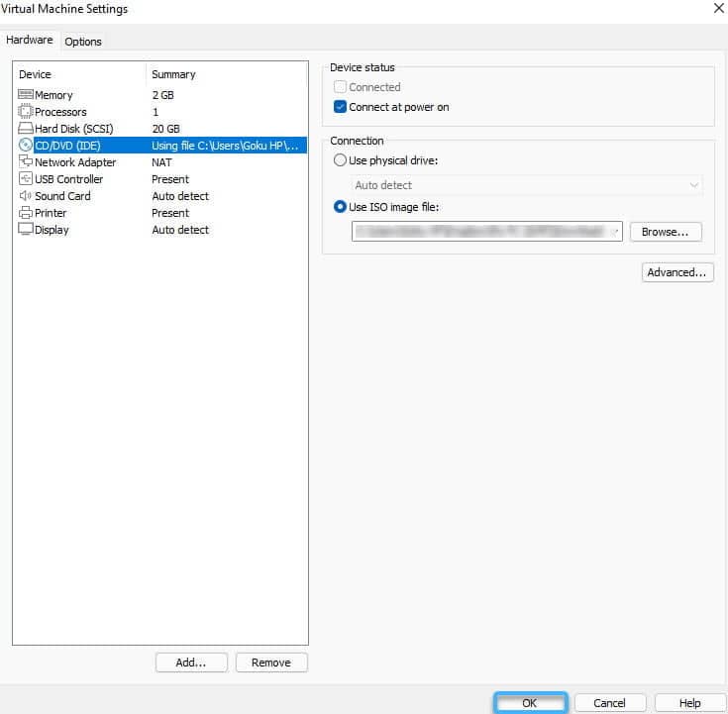This screenshot has height=714, width=728.
Task: Expand the Auto detect drive dropdown
Action: coord(692,185)
